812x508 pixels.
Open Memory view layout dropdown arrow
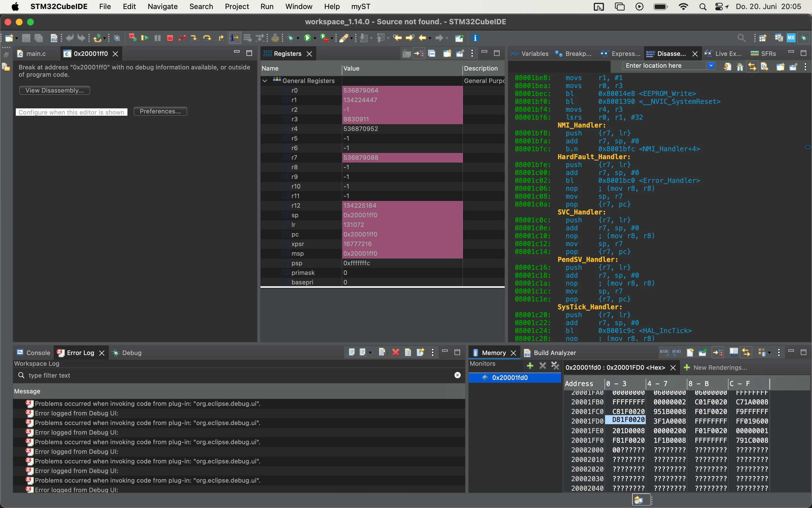tap(769, 353)
